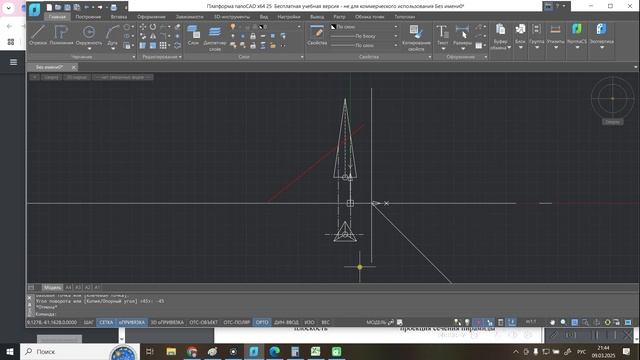Image resolution: width=640 pixels, height=360 pixels.
Task: Open File Explorer from taskbar
Action: (x=171, y=351)
